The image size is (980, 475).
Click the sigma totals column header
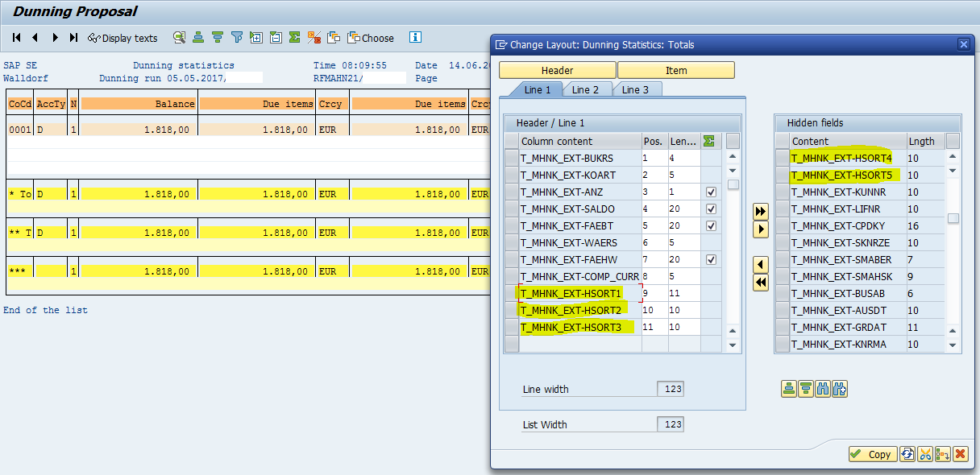click(x=709, y=142)
